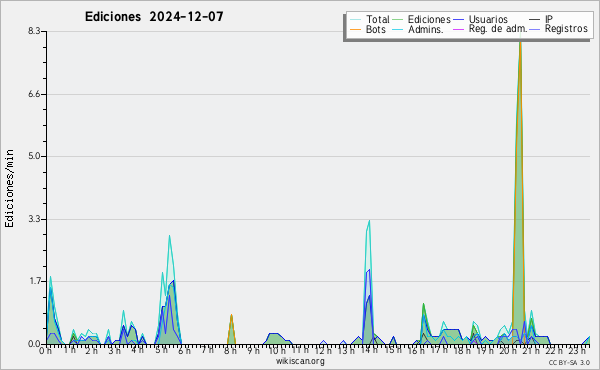Screen dimensions: 600x370
Task: Click the y-axis value 8.3
Action: (34, 31)
